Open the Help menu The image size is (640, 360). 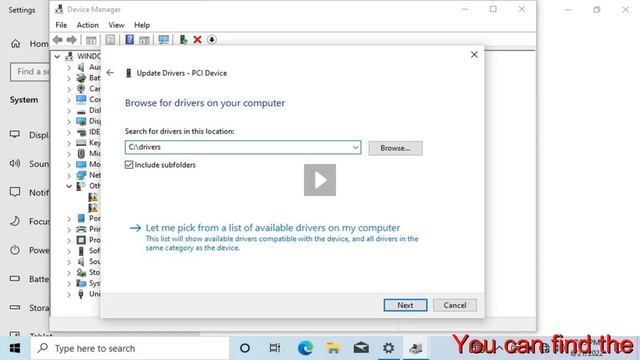[142, 25]
